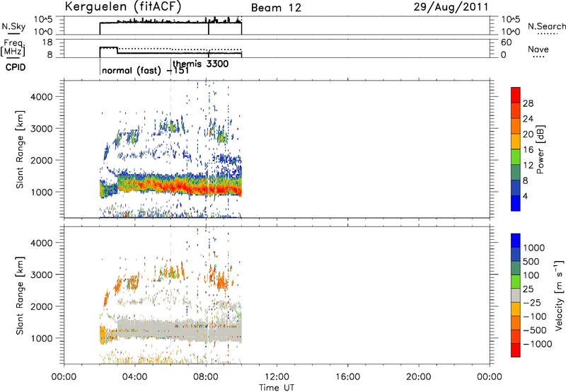Click the 'themis 3300' CPID text
566x392 pixels.
point(200,64)
